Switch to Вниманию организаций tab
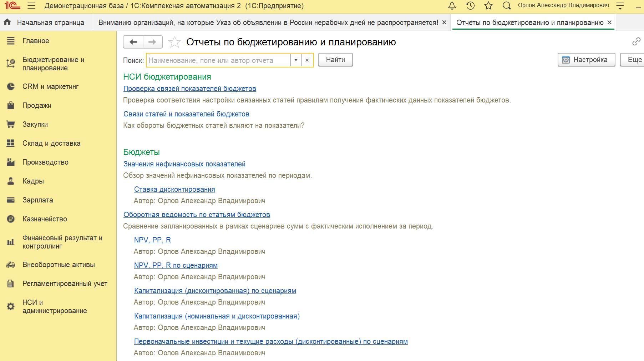The width and height of the screenshot is (644, 361). [268, 22]
